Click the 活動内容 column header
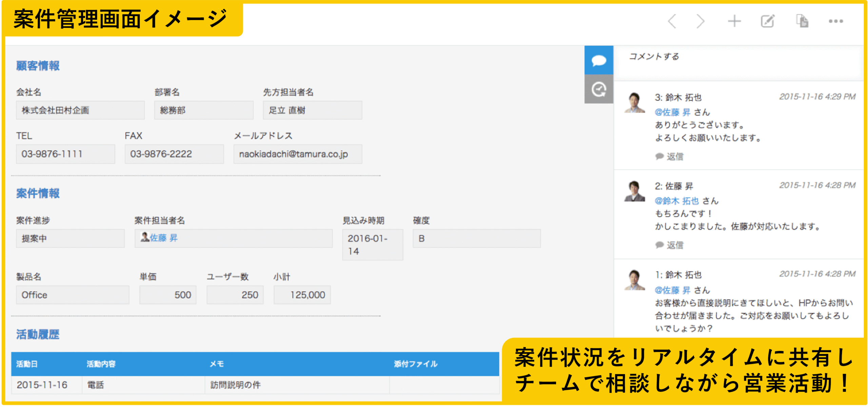 click(101, 365)
